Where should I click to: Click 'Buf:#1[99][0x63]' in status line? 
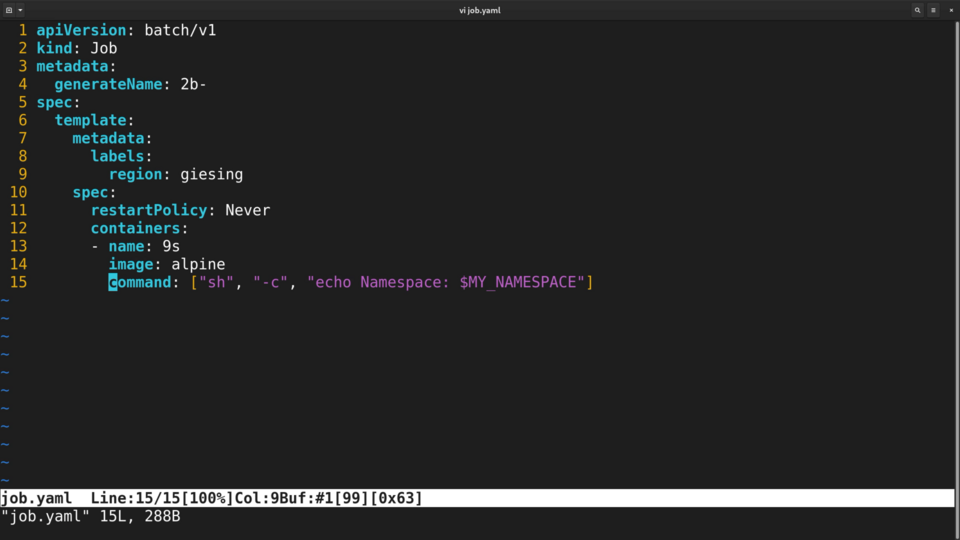pos(351,498)
